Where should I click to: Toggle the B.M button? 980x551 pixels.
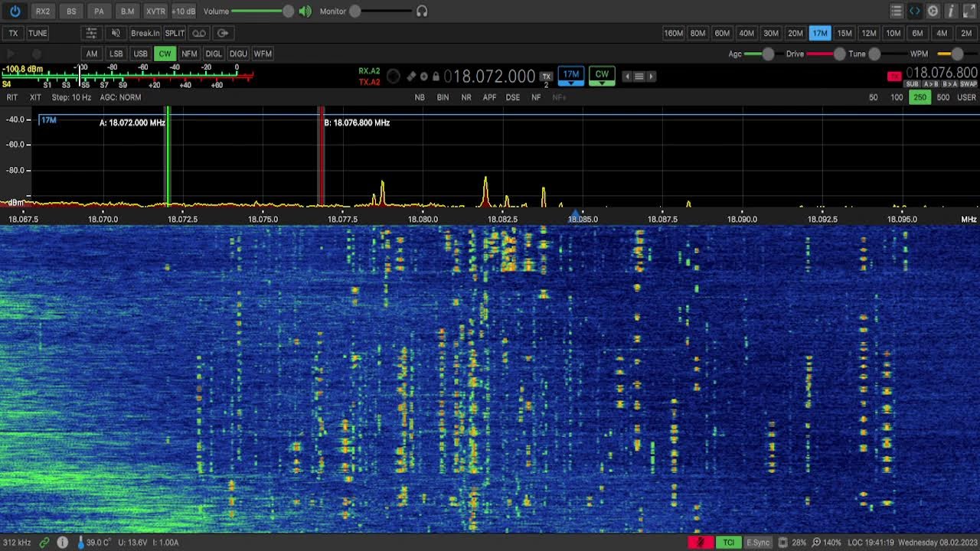pyautogui.click(x=127, y=11)
